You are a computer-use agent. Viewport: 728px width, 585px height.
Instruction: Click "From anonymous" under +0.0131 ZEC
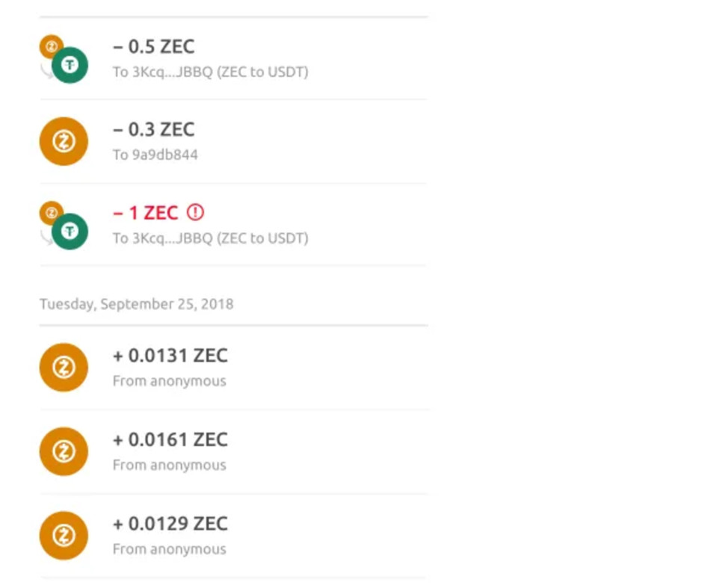point(169,381)
